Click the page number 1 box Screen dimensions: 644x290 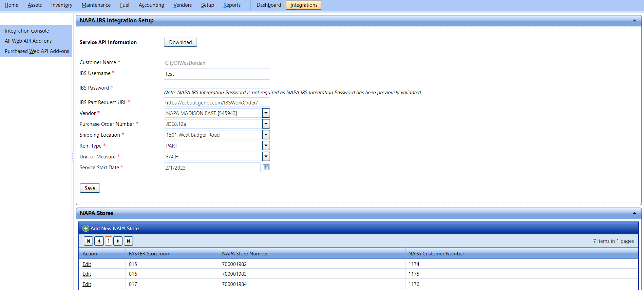108,241
